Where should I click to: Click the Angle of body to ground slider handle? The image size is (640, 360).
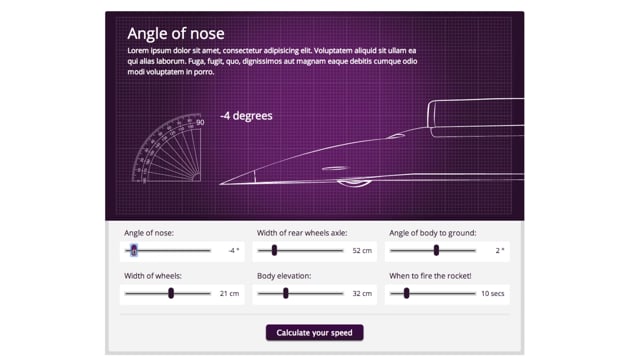point(436,250)
